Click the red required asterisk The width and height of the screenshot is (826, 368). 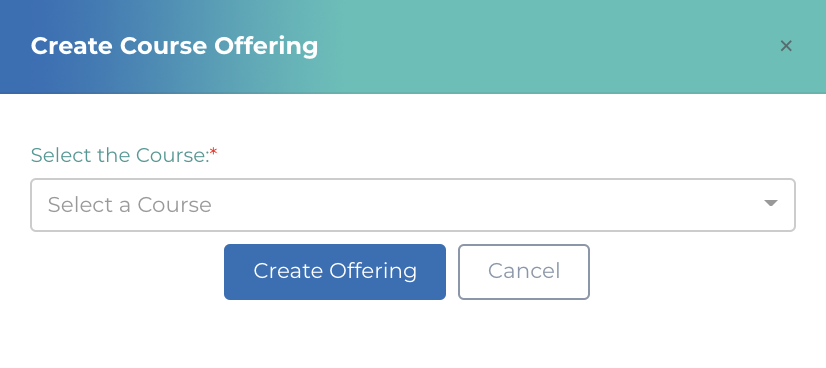[214, 152]
